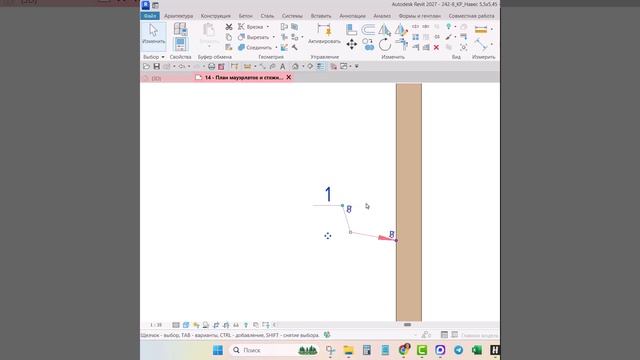
Task: Select the Copy tool in Modify panel
Action: click(x=368, y=44)
